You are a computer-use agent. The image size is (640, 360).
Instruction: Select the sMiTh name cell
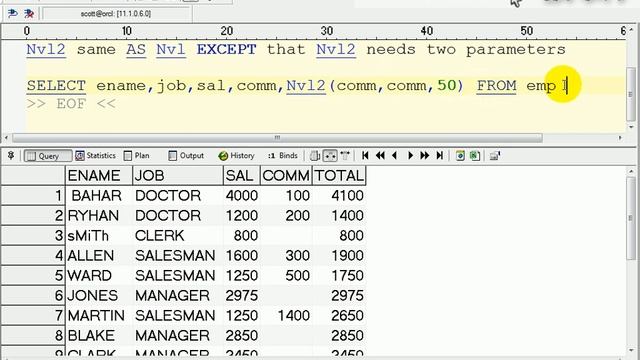(x=99, y=236)
